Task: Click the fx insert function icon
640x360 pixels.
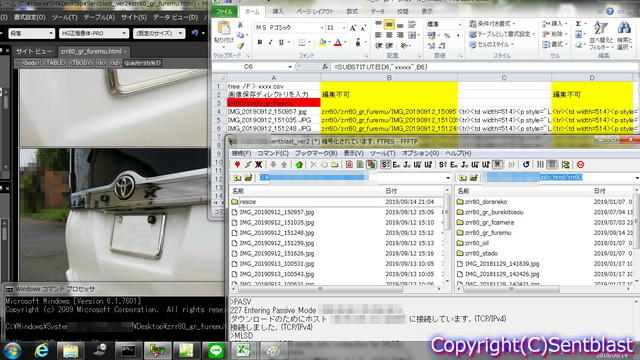Action: 325,67
